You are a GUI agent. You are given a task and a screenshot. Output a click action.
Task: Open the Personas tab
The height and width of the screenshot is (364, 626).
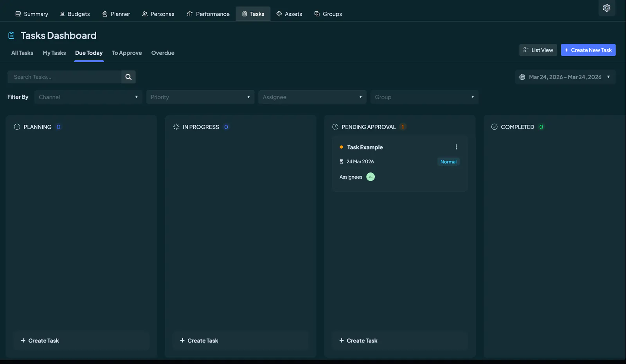[158, 14]
